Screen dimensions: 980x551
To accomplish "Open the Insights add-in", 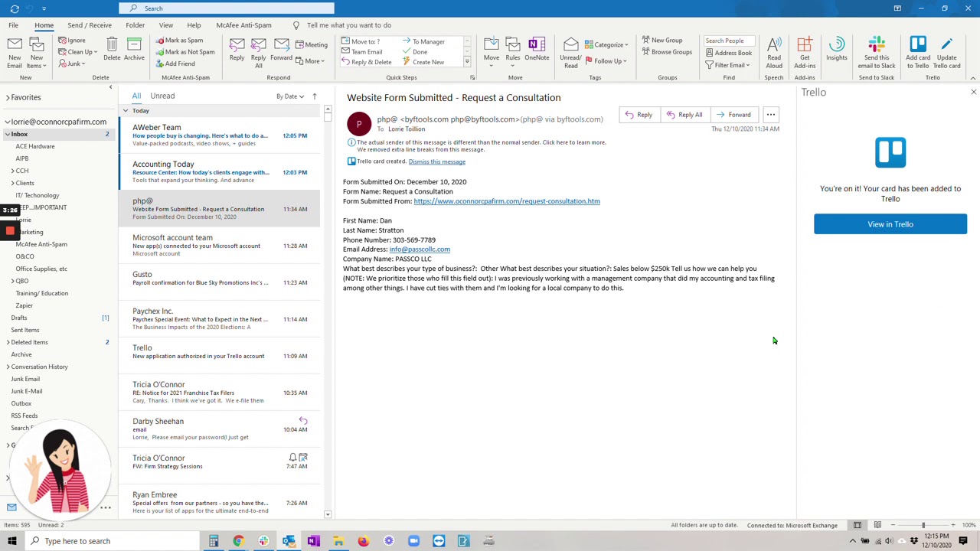I will click(837, 49).
